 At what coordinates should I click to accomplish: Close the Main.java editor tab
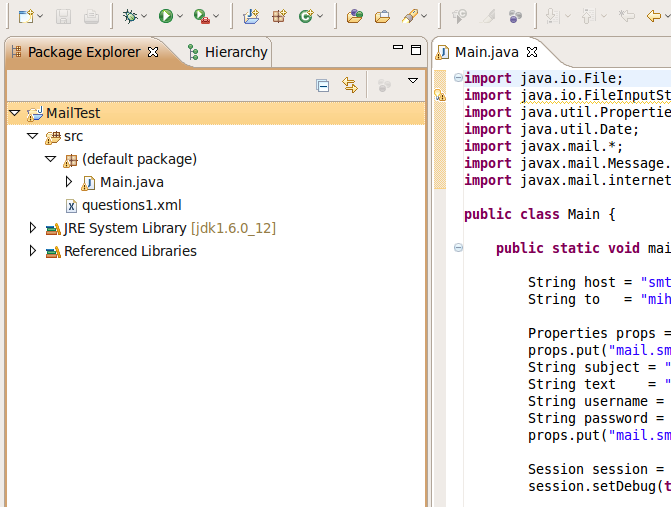[532, 52]
